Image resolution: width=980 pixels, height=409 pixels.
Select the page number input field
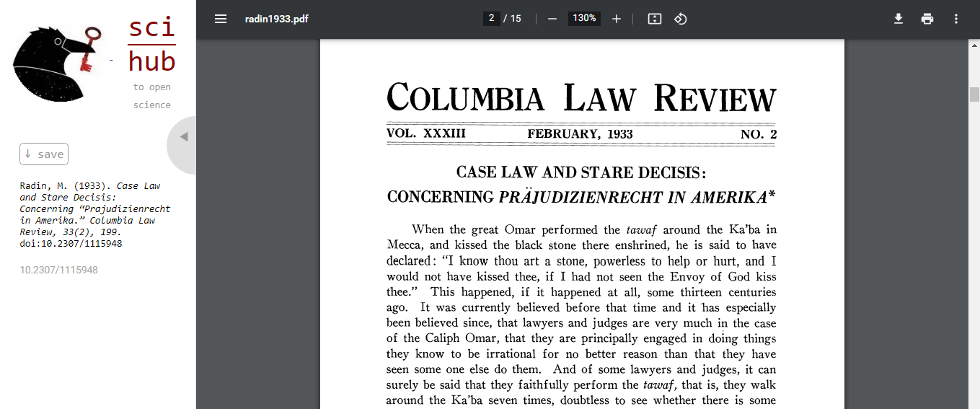coord(492,19)
